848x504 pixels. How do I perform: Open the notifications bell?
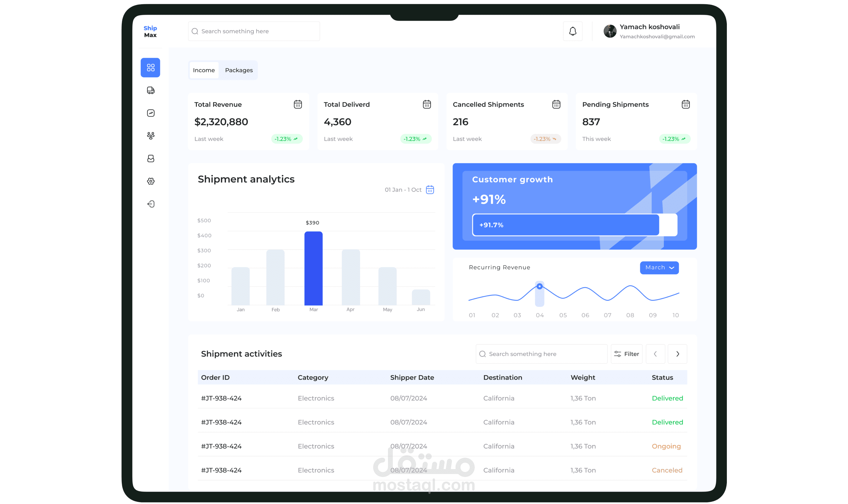pyautogui.click(x=572, y=31)
